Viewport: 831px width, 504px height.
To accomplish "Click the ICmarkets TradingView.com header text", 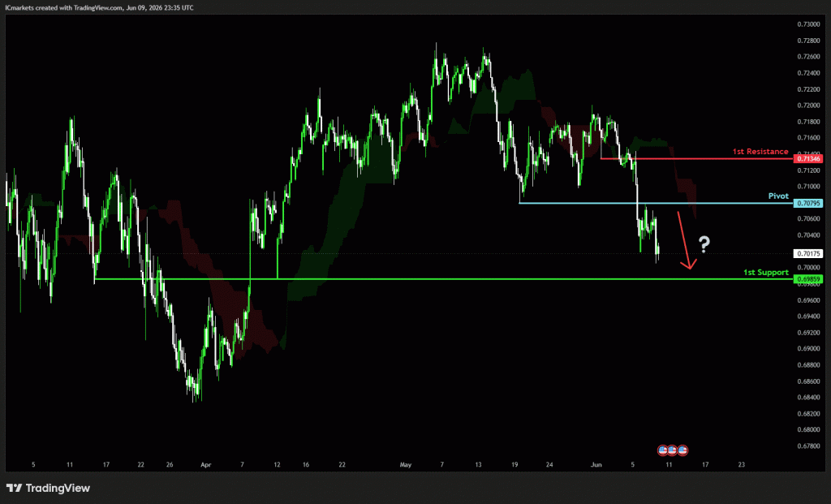I will [99, 8].
